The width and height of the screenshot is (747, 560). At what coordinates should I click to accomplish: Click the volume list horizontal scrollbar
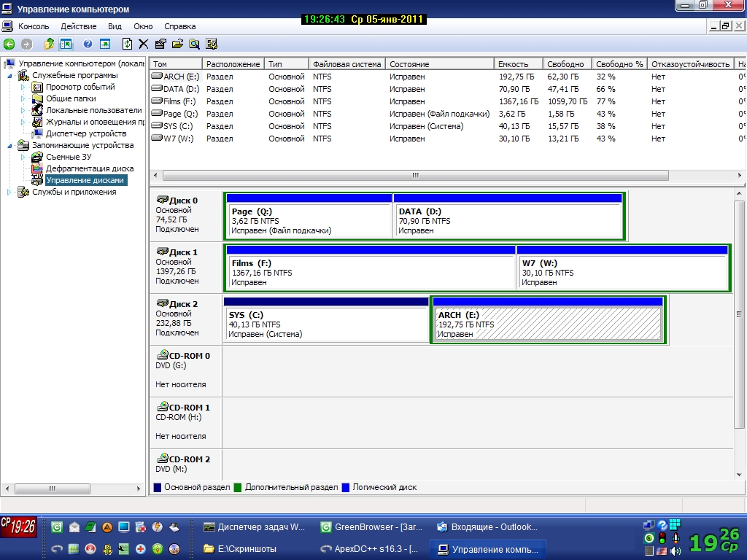click(415, 176)
